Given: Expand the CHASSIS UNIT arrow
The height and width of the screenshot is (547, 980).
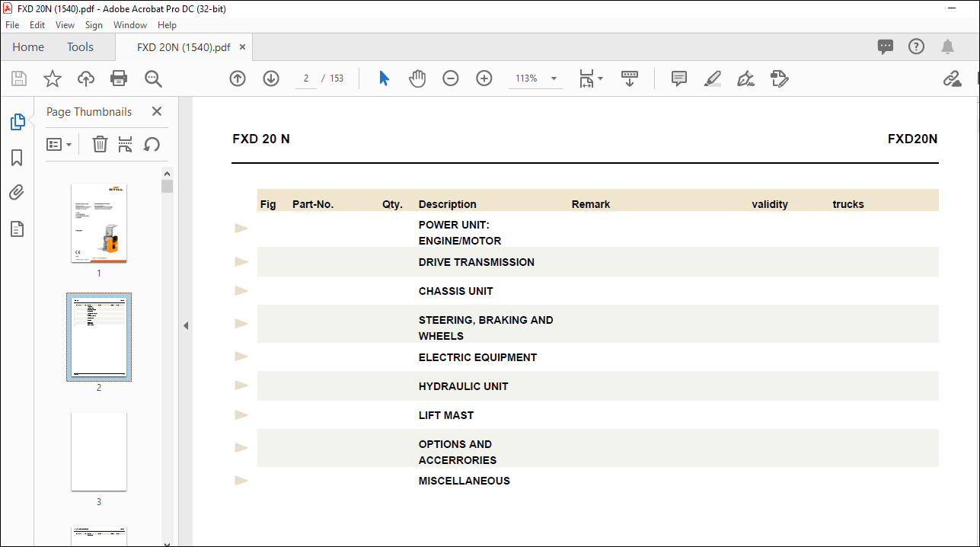Looking at the screenshot, I should tap(241, 290).
